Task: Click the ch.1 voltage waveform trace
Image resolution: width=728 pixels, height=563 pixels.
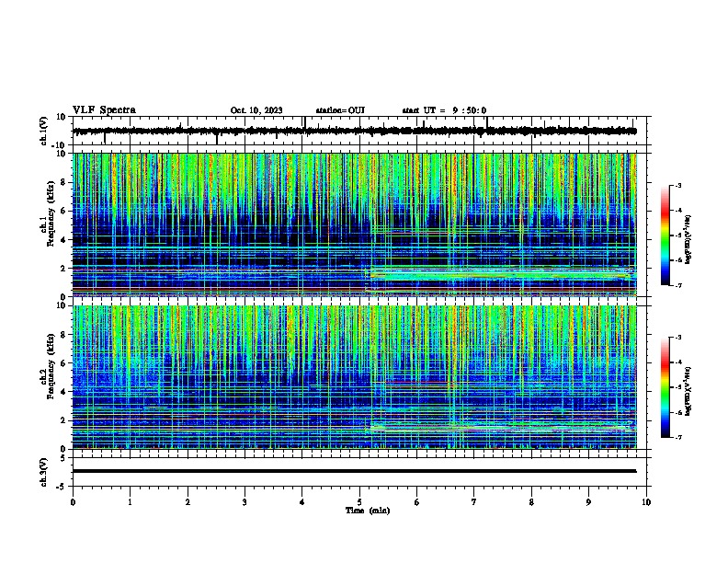Action: tap(354, 132)
